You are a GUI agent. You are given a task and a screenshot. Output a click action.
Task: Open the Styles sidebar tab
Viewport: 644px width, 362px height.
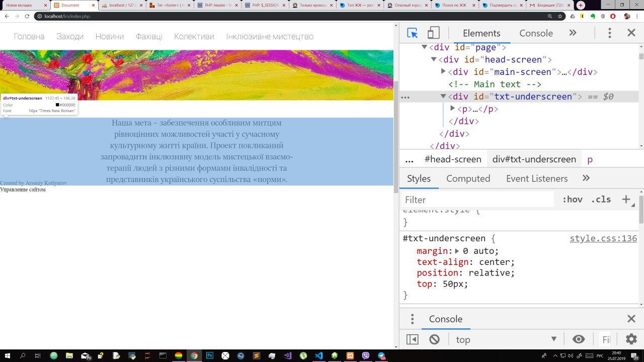(419, 178)
